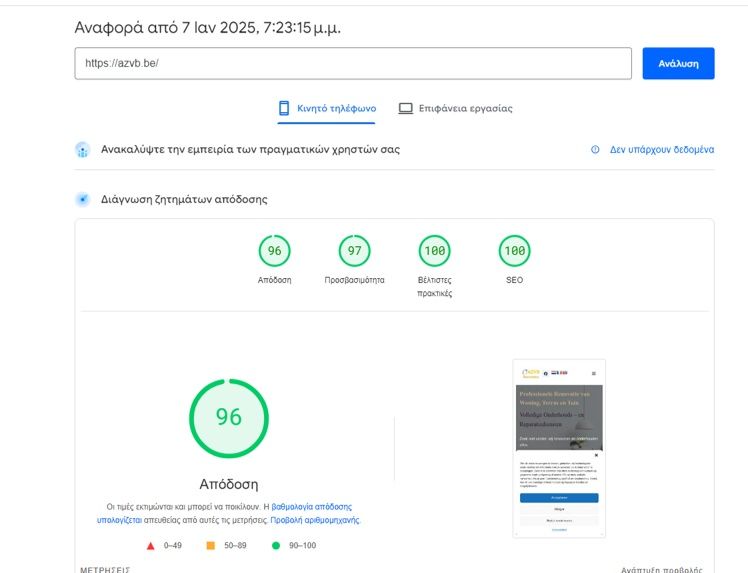Click the red triangle 0–49 legend icon
The width and height of the screenshot is (748, 573).
pos(150,546)
